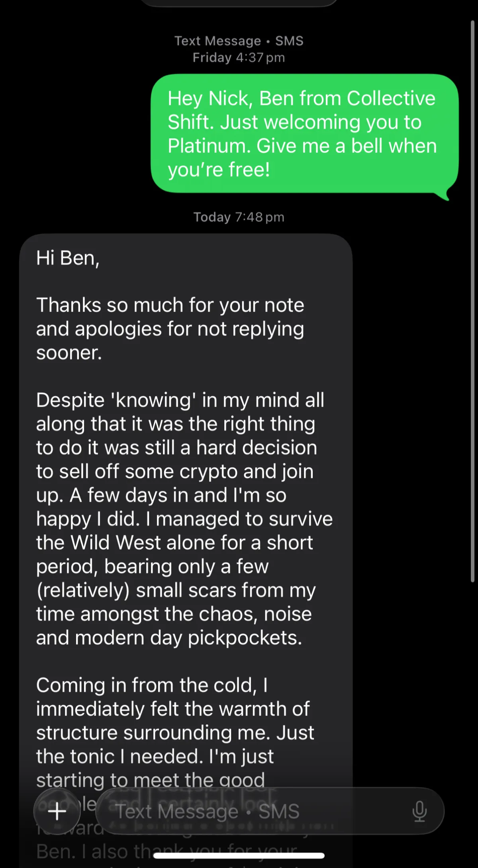This screenshot has width=478, height=868.
Task: Tap the "Today 7:48 pm" timestamp
Action: [239, 217]
